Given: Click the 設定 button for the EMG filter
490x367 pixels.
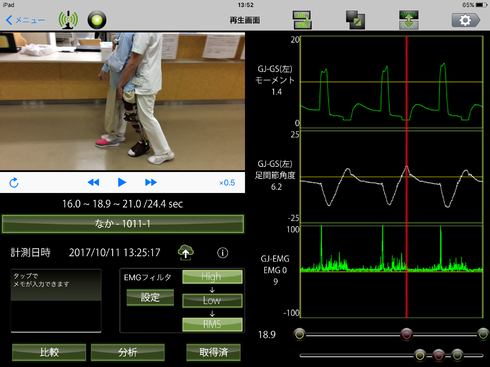Looking at the screenshot, I should coord(150,297).
